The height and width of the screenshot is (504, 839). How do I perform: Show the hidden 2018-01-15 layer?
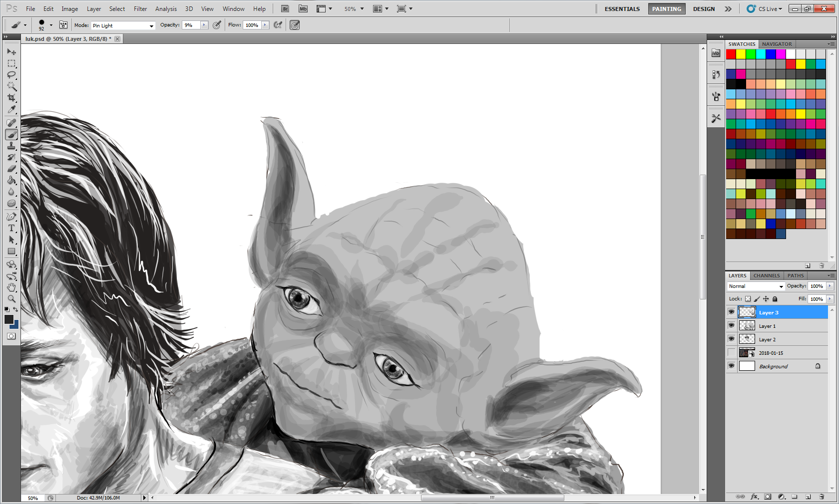click(731, 352)
